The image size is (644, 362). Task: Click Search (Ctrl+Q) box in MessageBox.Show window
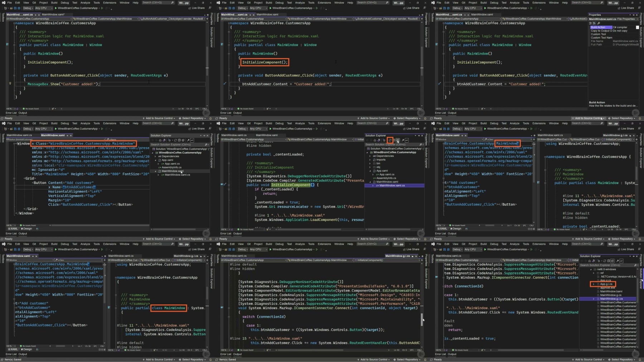[158, 3]
